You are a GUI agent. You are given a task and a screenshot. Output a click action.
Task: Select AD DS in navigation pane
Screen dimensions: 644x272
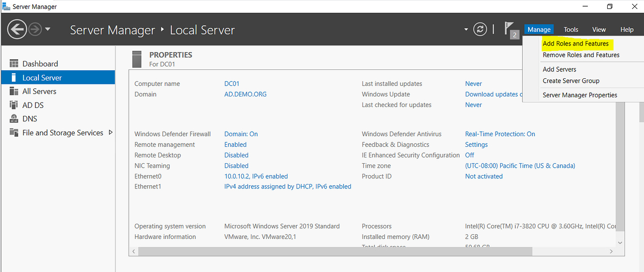33,105
